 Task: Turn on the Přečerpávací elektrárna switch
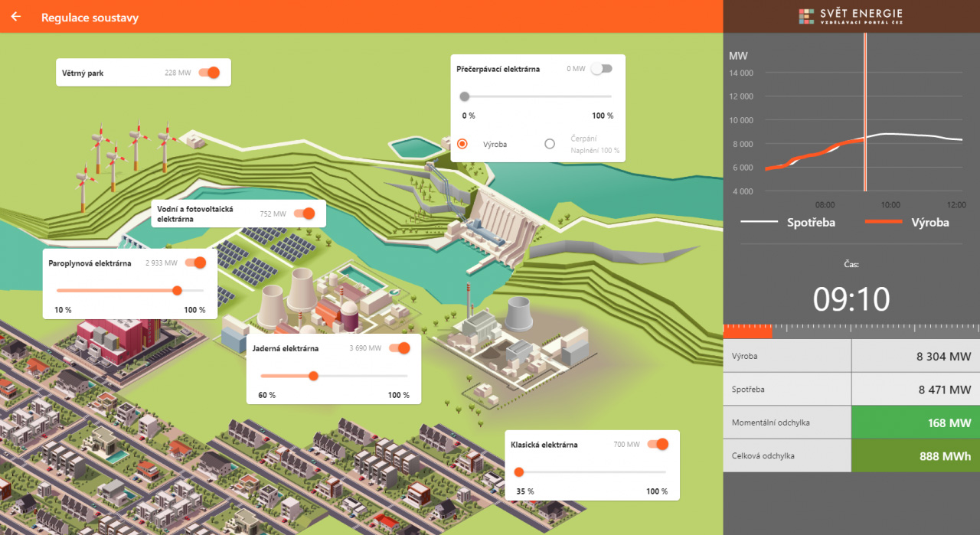tap(602, 69)
